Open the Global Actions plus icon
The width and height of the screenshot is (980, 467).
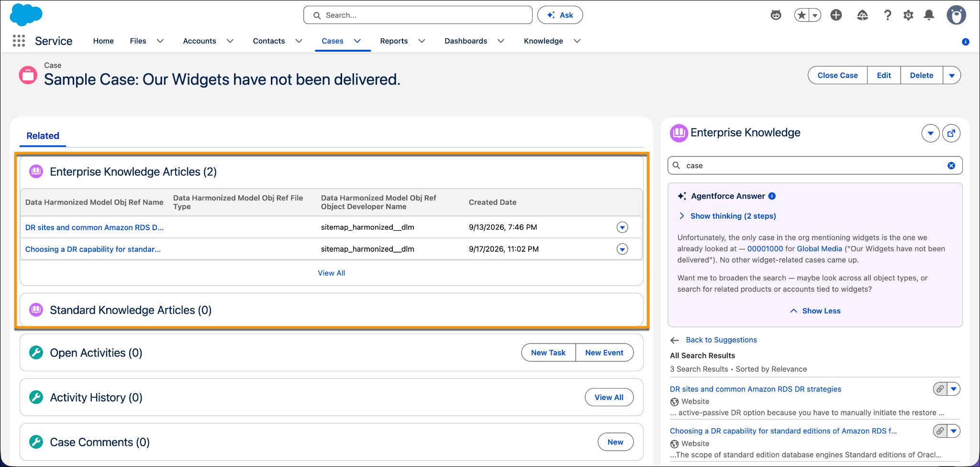[836, 15]
